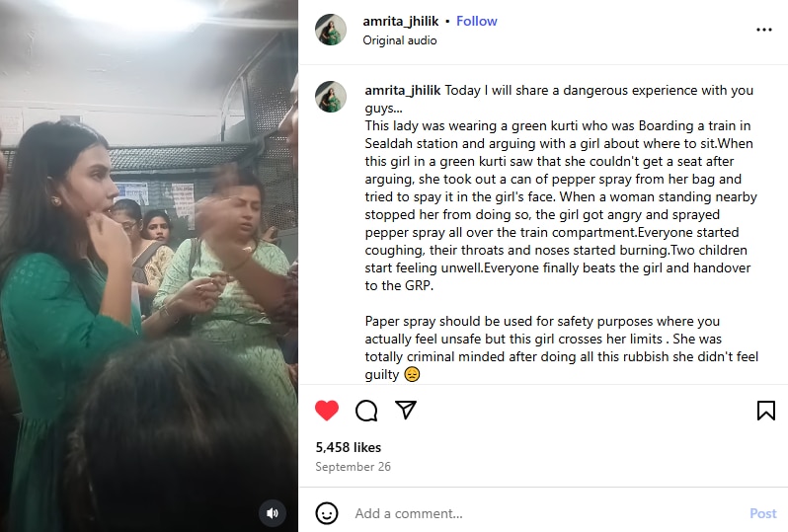This screenshot has width=788, height=532.
Task: Open more options three-dot menu
Action: (764, 30)
